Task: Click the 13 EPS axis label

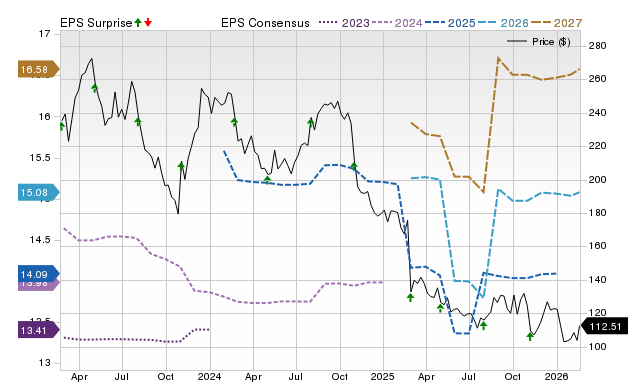Action: pyautogui.click(x=44, y=363)
